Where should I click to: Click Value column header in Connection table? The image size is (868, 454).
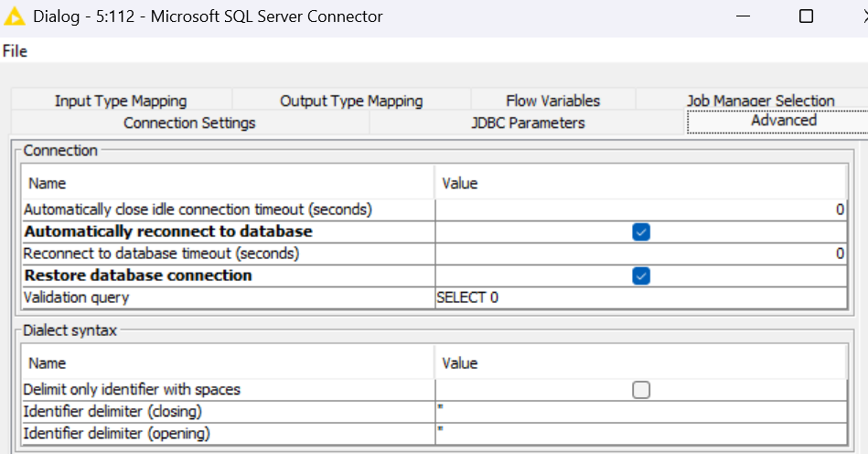click(x=641, y=183)
